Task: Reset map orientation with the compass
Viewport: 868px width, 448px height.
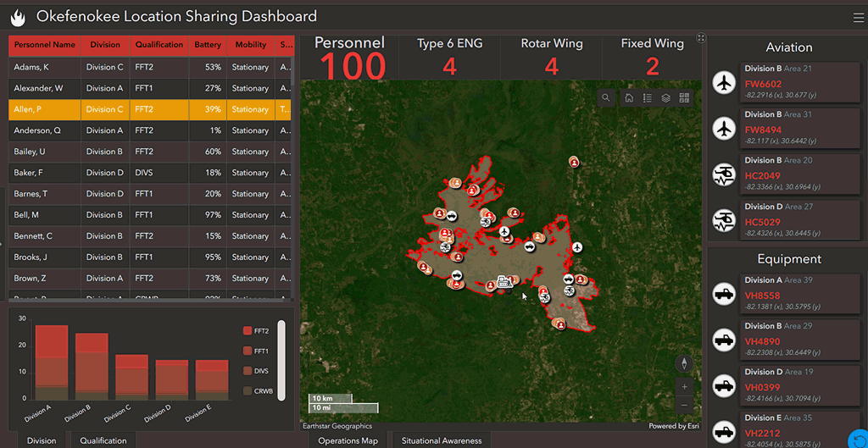Action: [684, 363]
